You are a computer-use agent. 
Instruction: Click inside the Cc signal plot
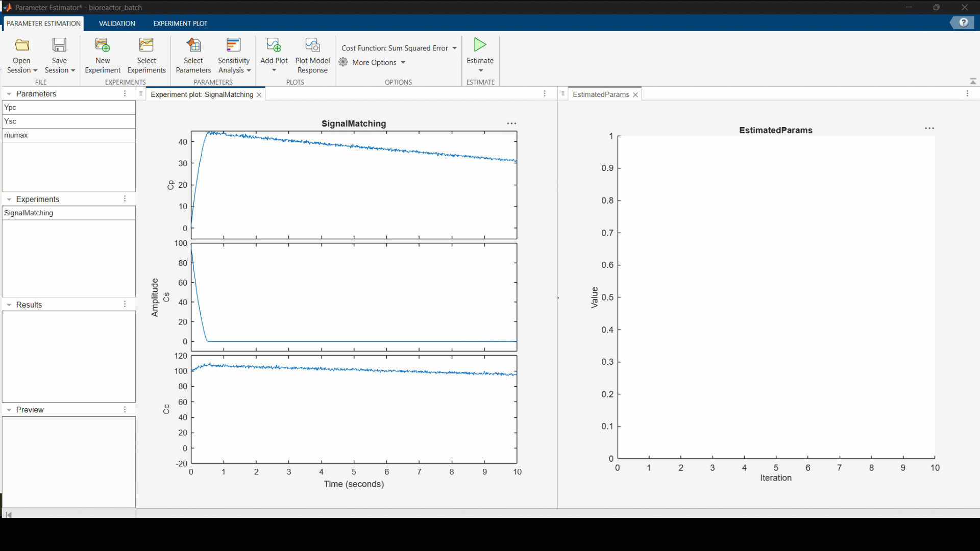(x=354, y=410)
